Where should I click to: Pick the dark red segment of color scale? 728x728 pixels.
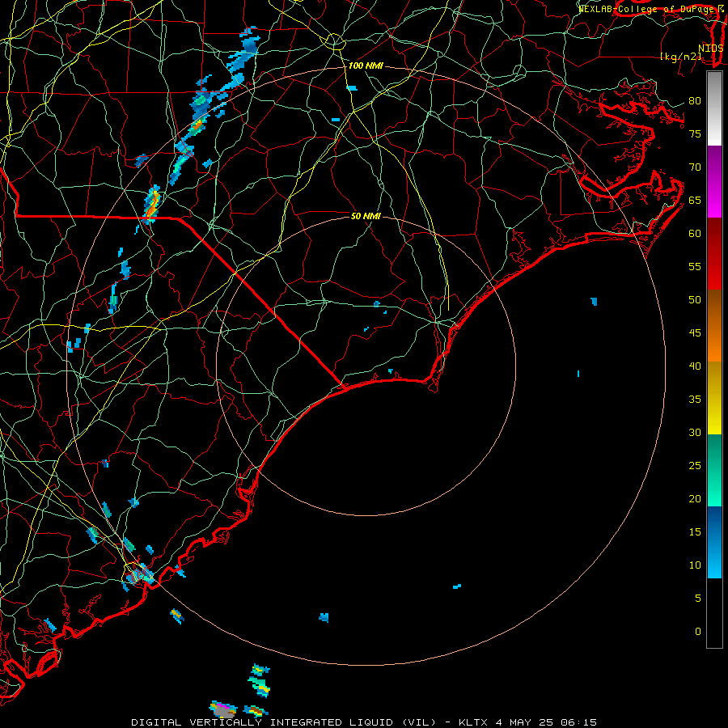(714, 254)
